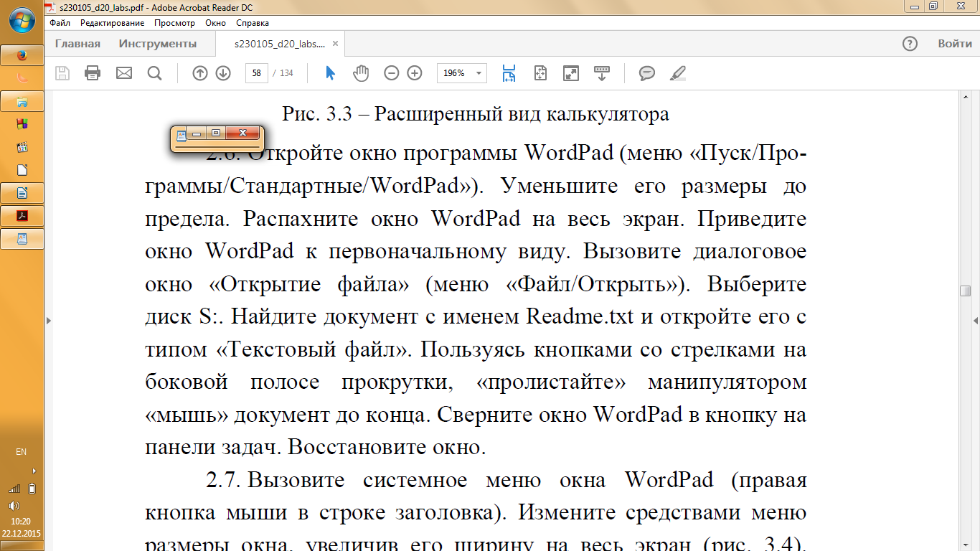Activate the Selection arrow tool
This screenshot has height=551, width=980.
[331, 73]
